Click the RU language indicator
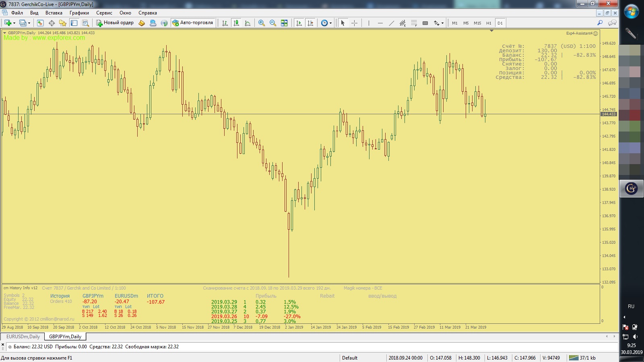This screenshot has width=644, height=362. [631, 306]
